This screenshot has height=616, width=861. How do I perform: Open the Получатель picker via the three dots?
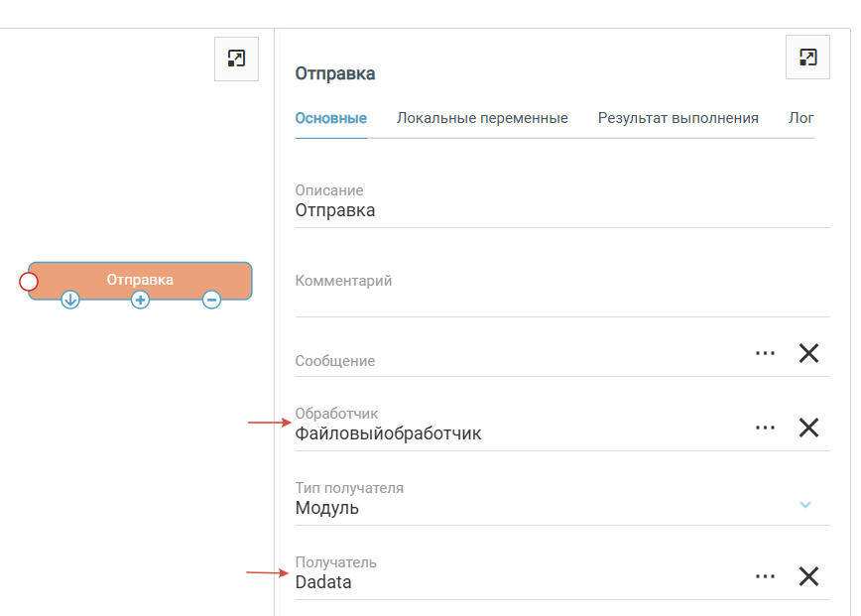pos(764,576)
